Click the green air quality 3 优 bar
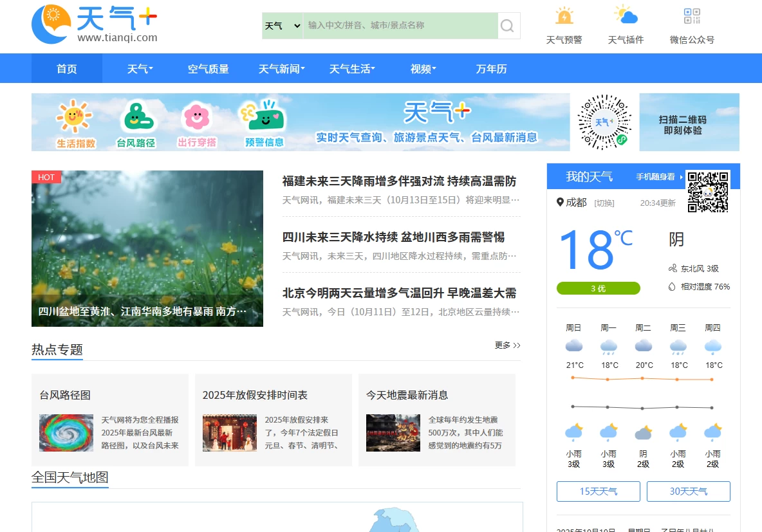The image size is (762, 532). pos(598,288)
